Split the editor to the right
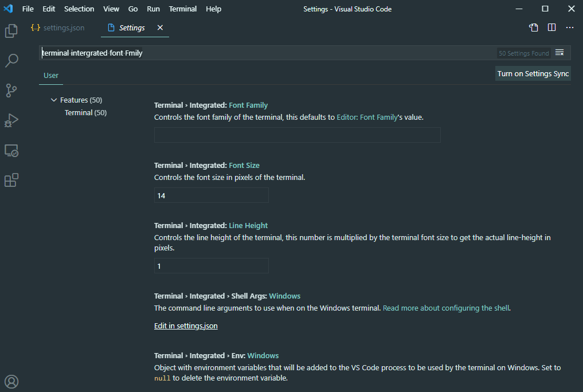The width and height of the screenshot is (583, 392). (552, 28)
